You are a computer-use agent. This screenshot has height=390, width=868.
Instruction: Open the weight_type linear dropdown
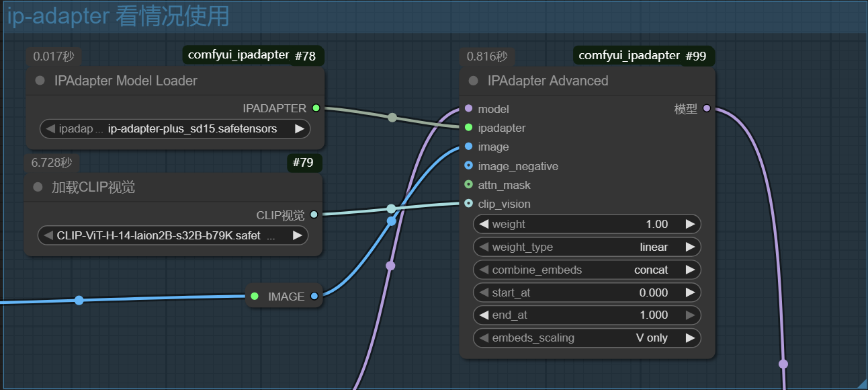coord(587,247)
